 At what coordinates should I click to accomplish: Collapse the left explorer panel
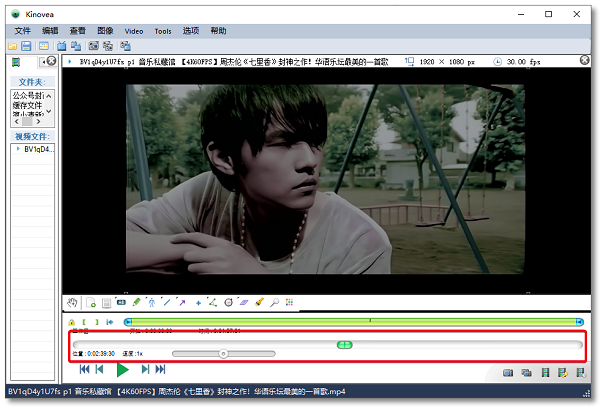[51, 62]
